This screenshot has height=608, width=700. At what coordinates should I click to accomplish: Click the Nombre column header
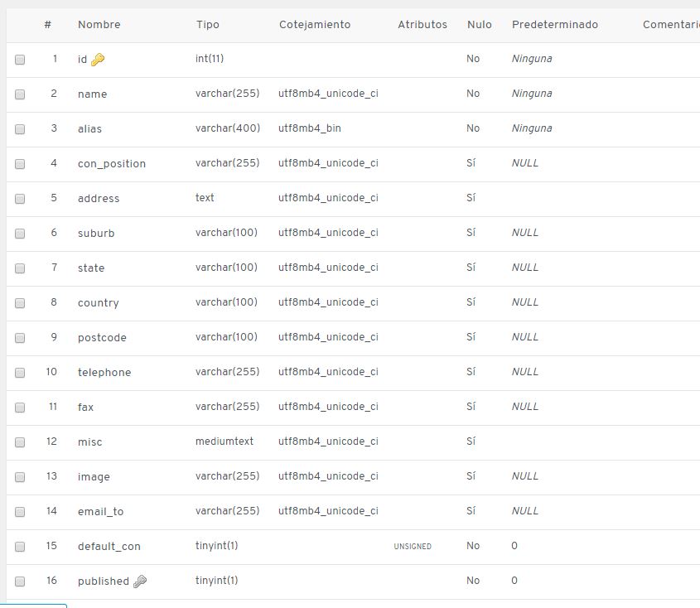pos(99,25)
